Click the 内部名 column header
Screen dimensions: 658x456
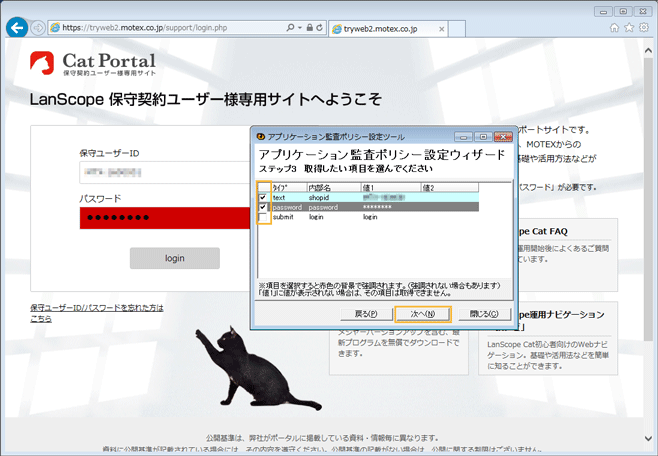pos(334,188)
